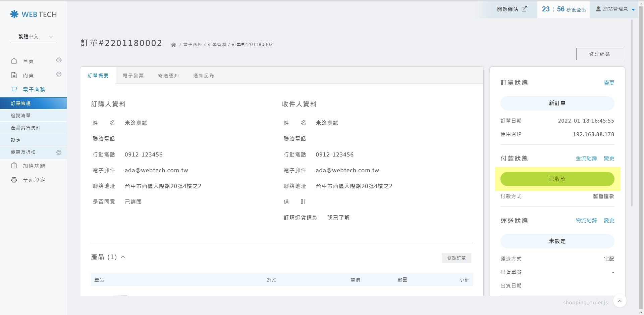644x315 pixels.
Task: Switch to the 電子發票 tab
Action: [133, 76]
